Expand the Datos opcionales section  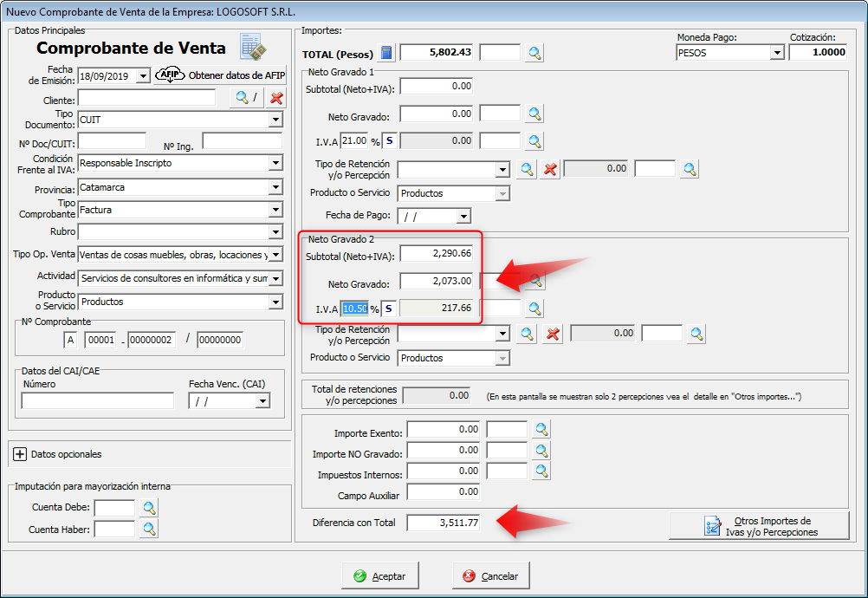pos(19,454)
